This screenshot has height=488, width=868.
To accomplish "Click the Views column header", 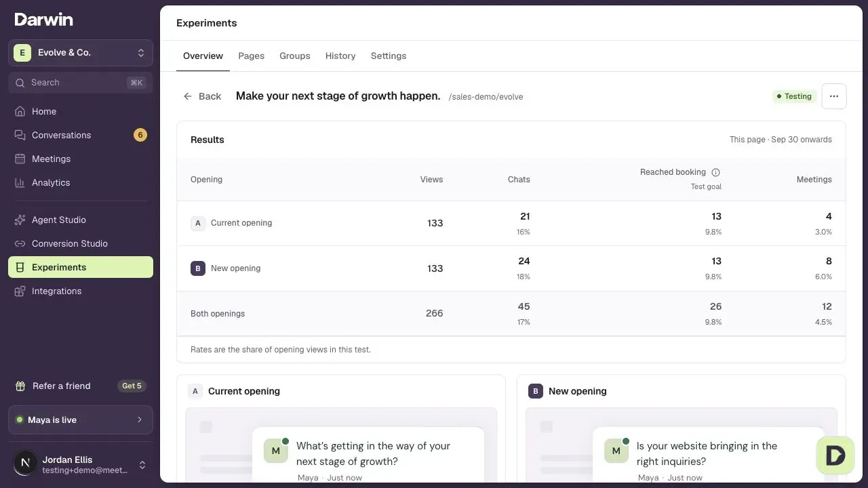I will pos(431,180).
